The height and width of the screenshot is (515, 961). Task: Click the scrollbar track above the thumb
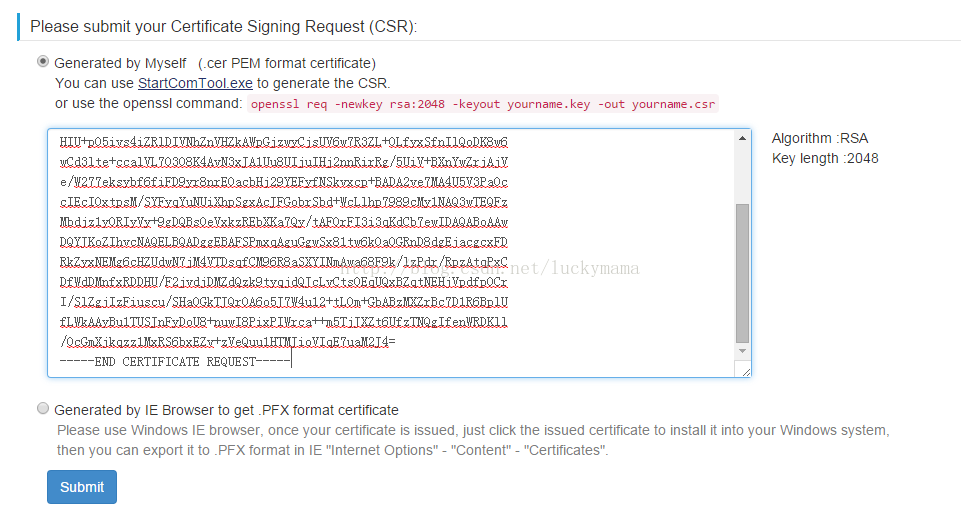coord(742,175)
